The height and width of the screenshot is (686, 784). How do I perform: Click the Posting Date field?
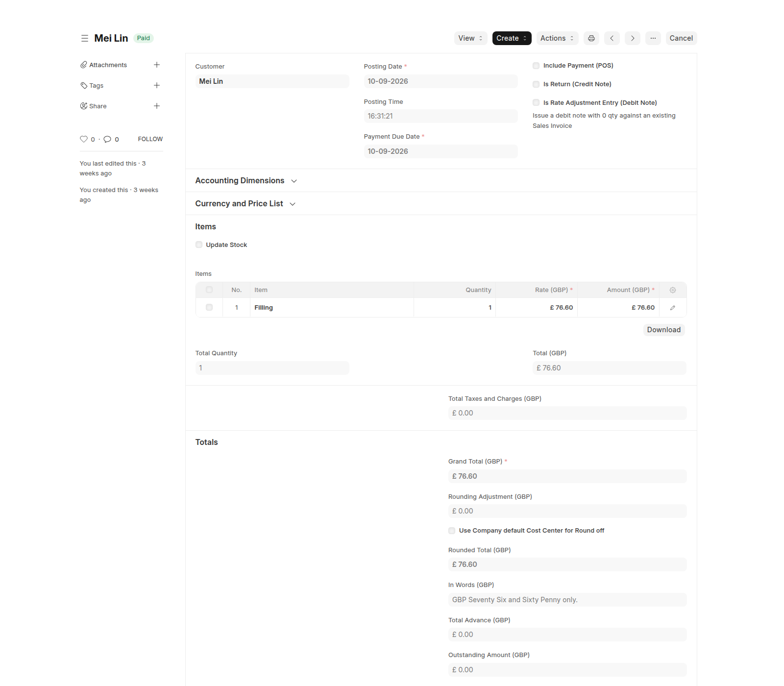click(x=441, y=81)
